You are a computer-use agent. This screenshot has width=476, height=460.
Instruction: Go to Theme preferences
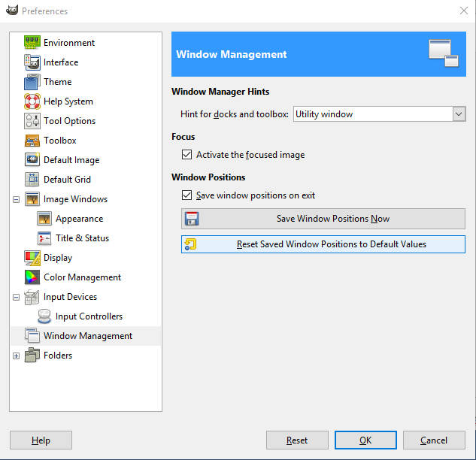click(x=58, y=82)
